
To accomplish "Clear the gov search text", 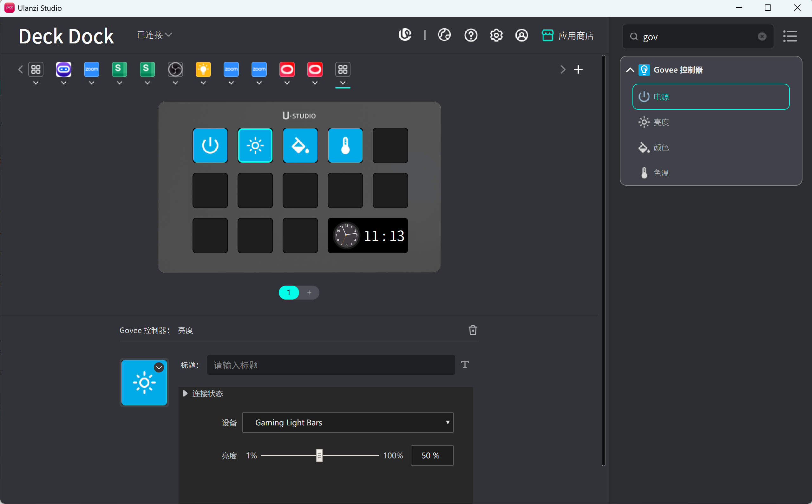I will click(762, 36).
